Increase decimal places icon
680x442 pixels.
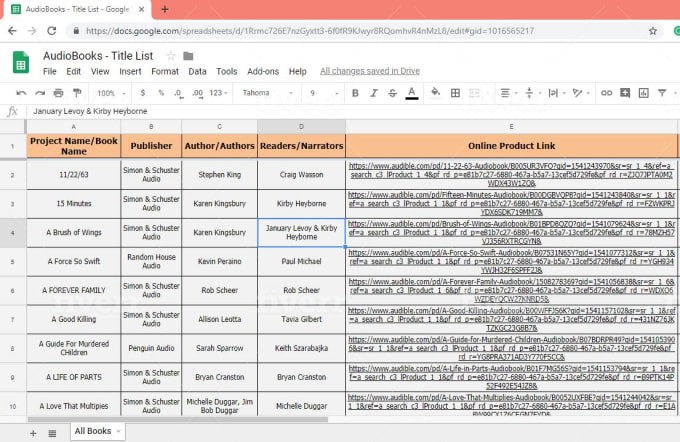click(197, 93)
